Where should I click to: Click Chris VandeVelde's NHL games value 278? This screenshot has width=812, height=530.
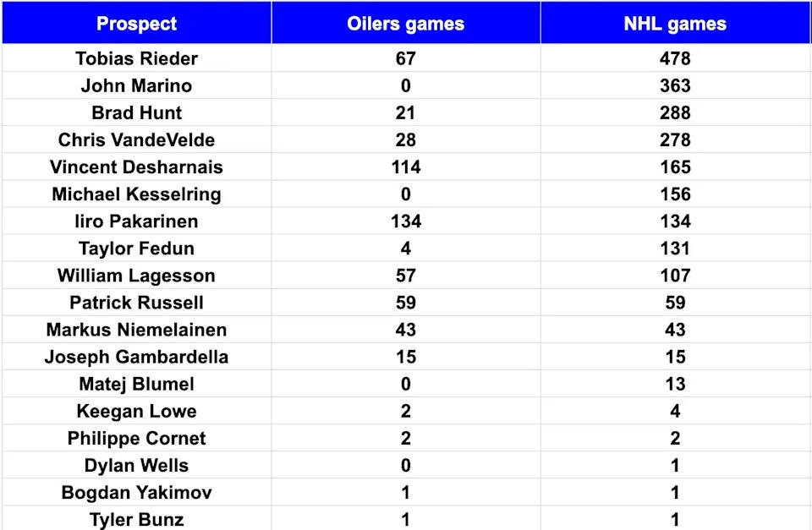click(x=675, y=139)
